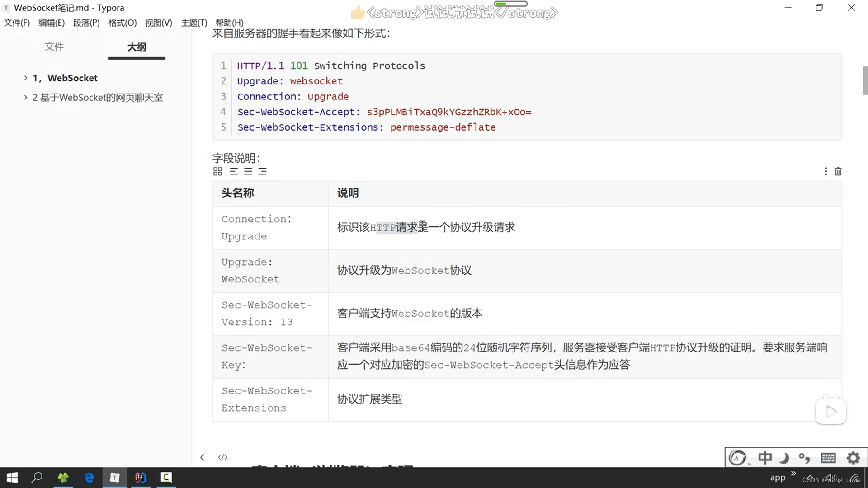Expand the '2 基于WebSocket的网页聊天室' outline item
The height and width of the screenshot is (488, 868).
[26, 97]
